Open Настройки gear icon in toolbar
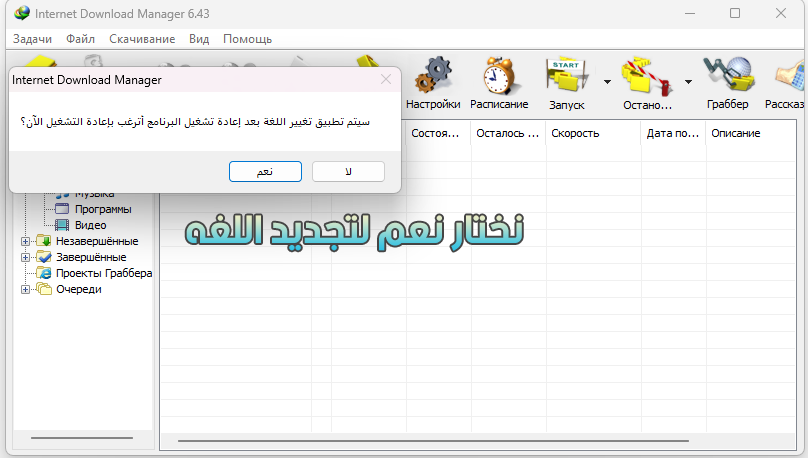The height and width of the screenshot is (458, 808). coord(433,75)
